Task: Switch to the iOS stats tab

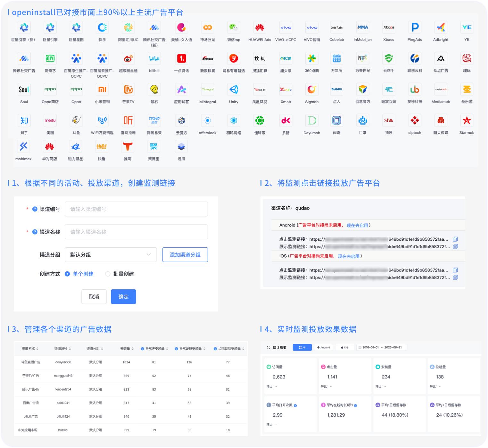Action: click(x=345, y=347)
